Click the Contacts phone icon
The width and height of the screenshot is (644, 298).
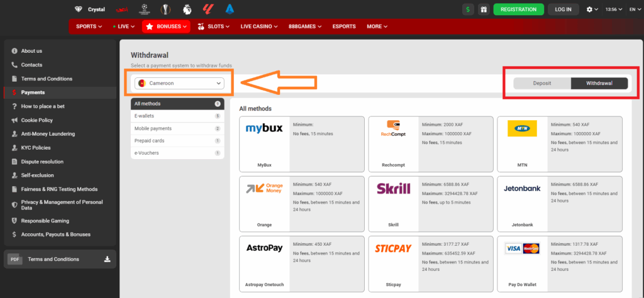pos(14,65)
